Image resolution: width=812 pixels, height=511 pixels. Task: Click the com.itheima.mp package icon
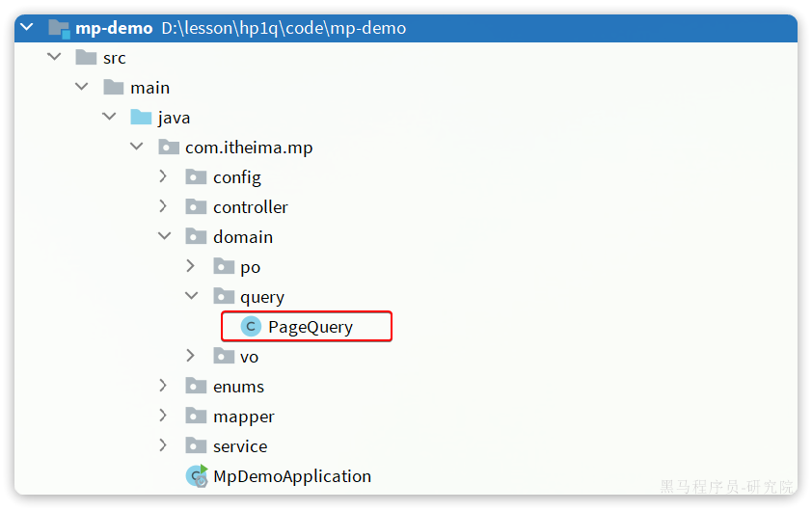coord(169,148)
